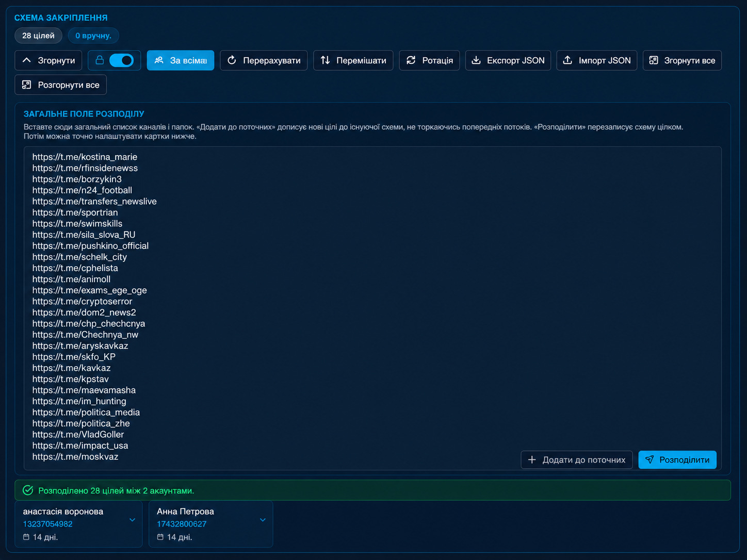Screen dimensions: 747x560
Task: Click the https://t.me/n24_football line
Action: 82,190
